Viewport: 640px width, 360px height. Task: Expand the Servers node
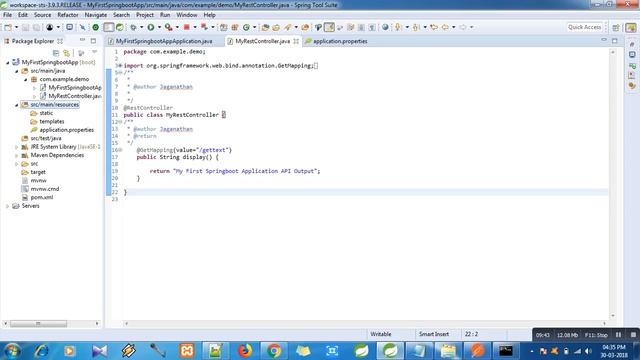7,206
